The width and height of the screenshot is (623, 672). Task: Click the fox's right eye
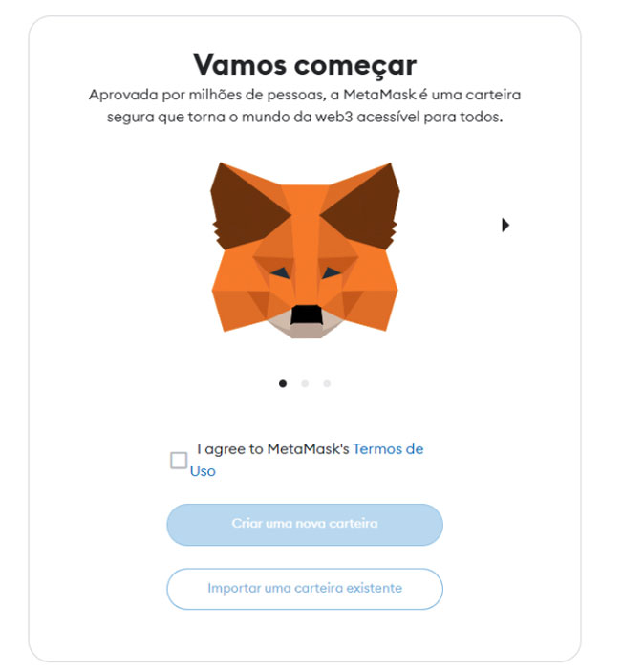tap(331, 272)
